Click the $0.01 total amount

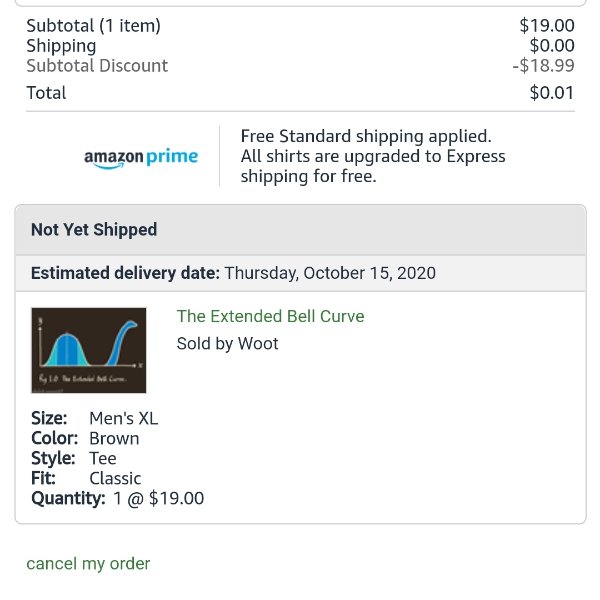(552, 93)
